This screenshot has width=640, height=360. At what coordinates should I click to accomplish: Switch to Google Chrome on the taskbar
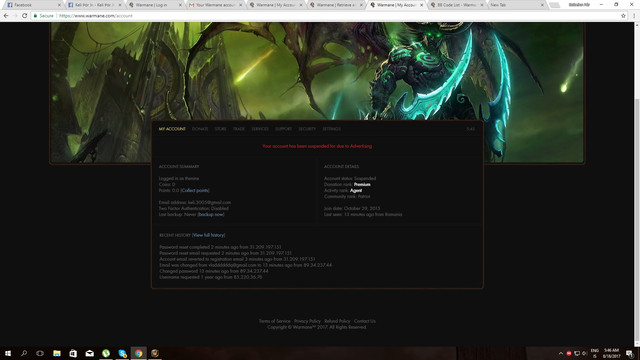tap(138, 353)
